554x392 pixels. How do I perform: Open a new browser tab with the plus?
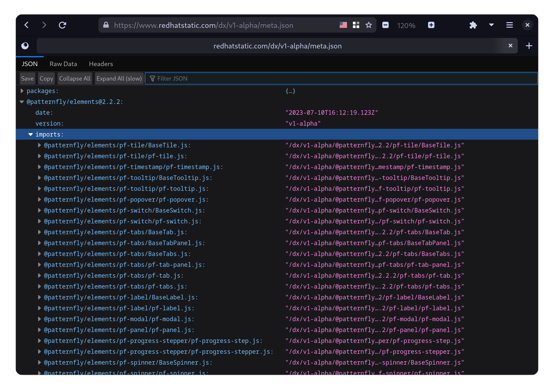pos(529,46)
